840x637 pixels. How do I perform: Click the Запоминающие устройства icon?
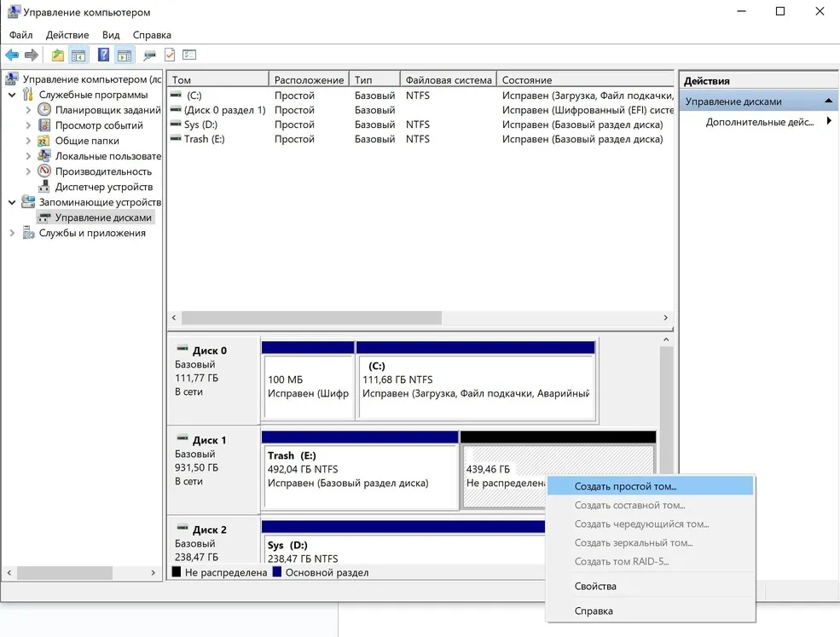(28, 202)
